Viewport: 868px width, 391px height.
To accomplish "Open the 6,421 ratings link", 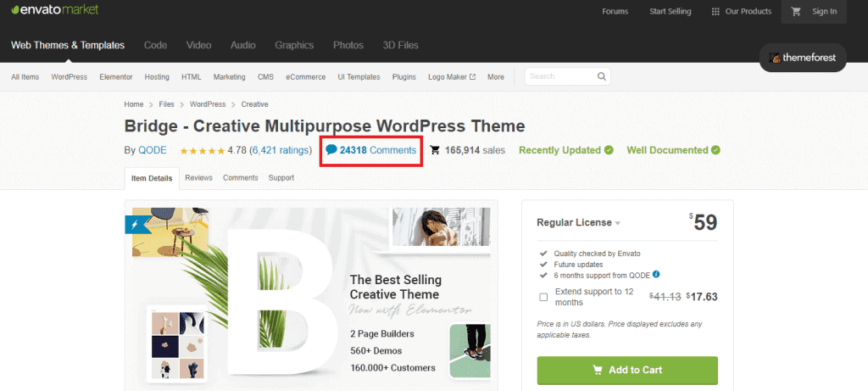I will 280,150.
